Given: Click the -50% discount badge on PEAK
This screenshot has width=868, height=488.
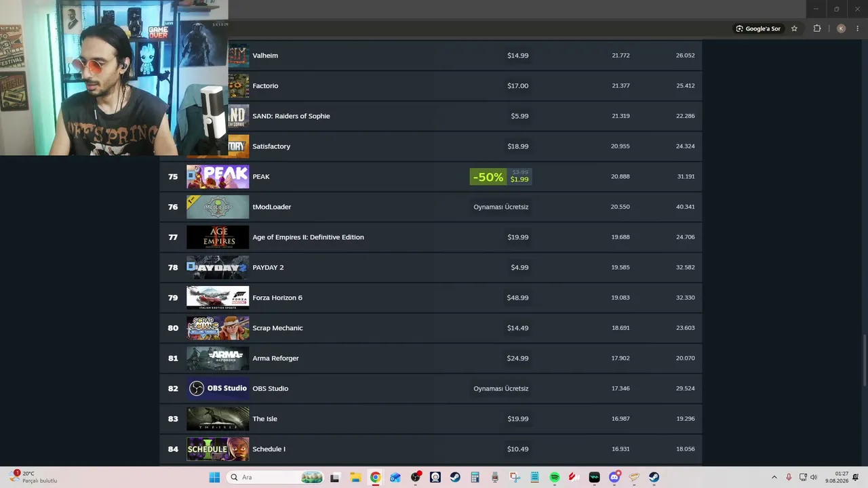Looking at the screenshot, I should tap(488, 177).
